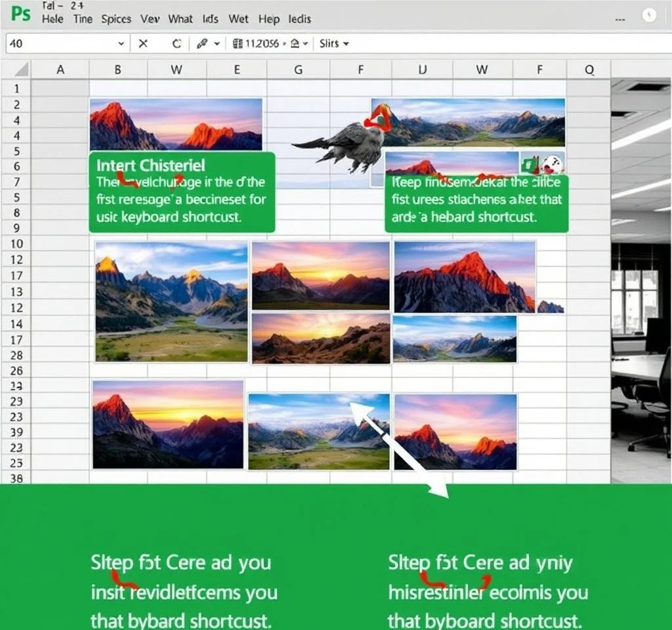The image size is (672, 630).
Task: Click the round icon at top right
Action: click(x=649, y=15)
